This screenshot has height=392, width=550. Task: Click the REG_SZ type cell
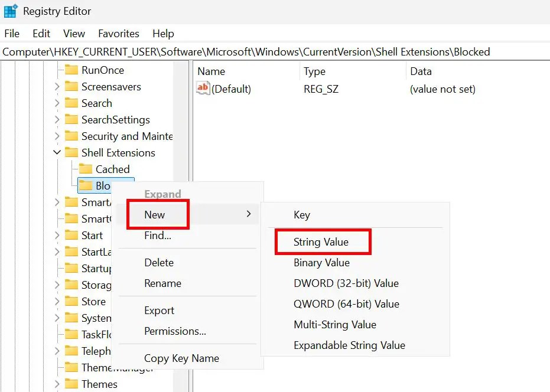(x=321, y=89)
